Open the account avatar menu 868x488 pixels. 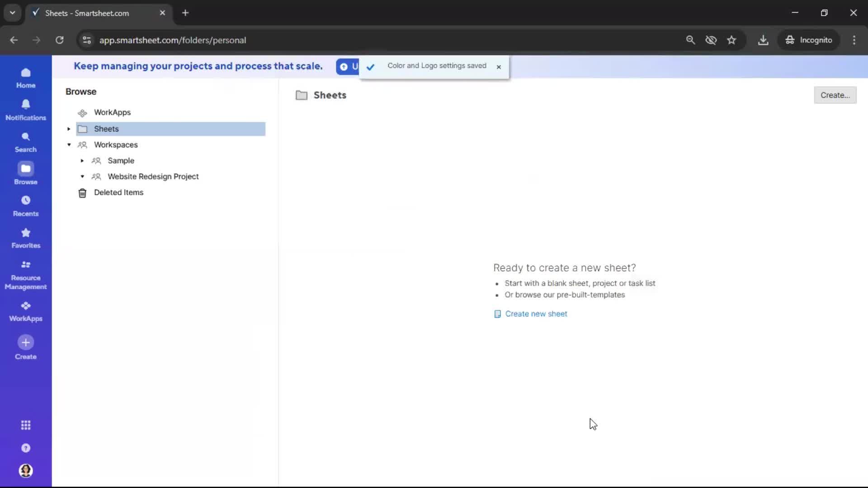[26, 471]
